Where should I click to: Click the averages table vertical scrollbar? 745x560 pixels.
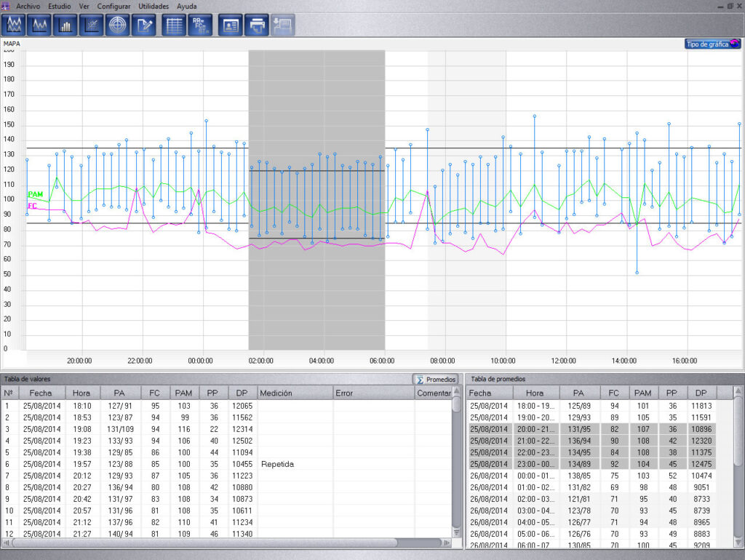(738, 430)
